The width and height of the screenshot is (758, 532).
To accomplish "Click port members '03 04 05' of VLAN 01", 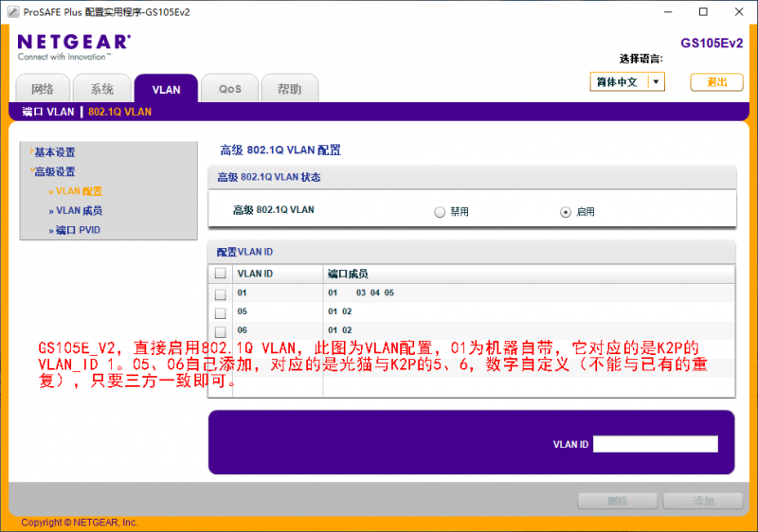I will coord(375,293).
